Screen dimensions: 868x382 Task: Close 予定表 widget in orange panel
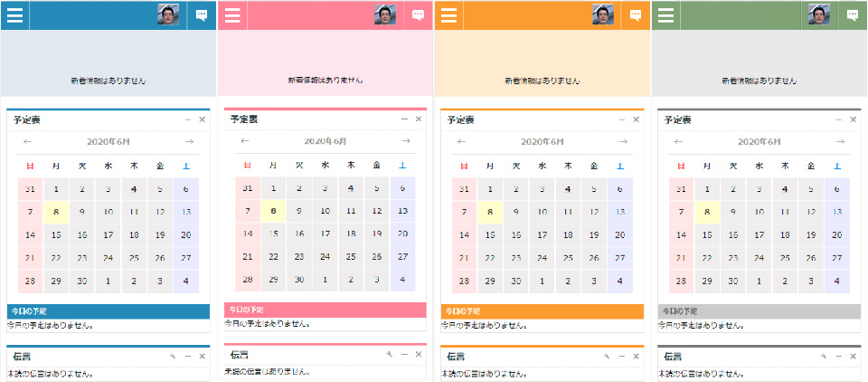pos(636,119)
